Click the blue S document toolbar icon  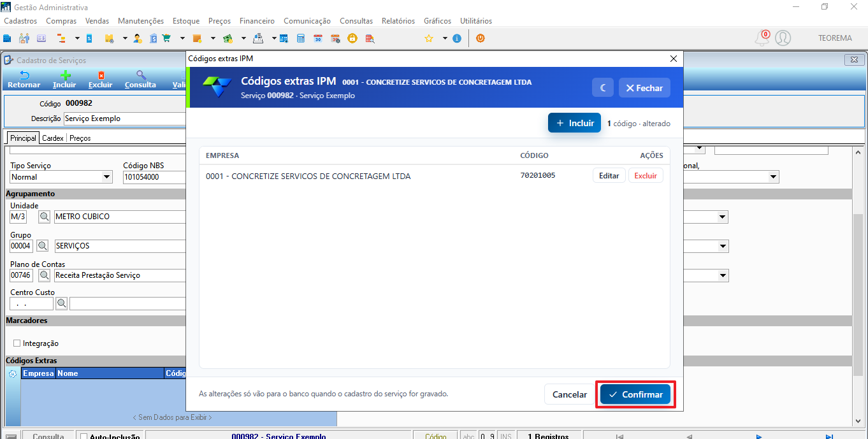pos(89,38)
